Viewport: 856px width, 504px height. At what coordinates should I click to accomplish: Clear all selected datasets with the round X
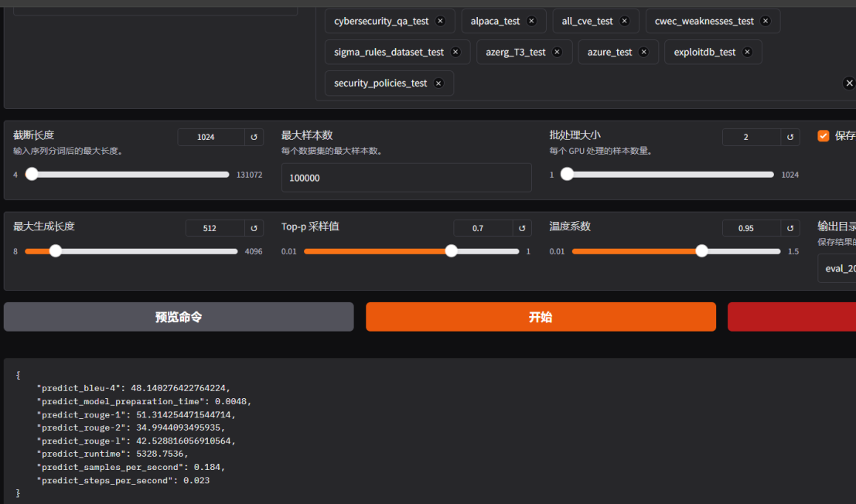[849, 83]
